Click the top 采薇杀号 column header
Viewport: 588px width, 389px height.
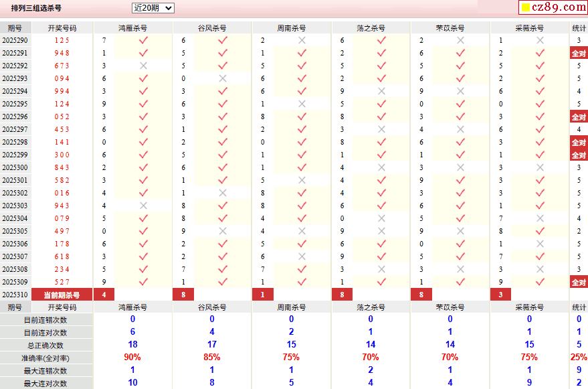point(529,28)
